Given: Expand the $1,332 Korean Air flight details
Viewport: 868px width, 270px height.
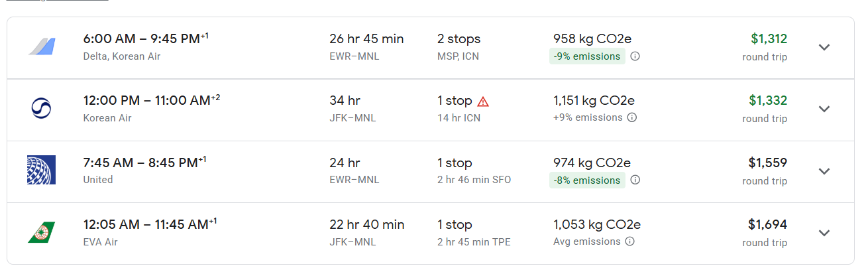Looking at the screenshot, I should coord(824,109).
